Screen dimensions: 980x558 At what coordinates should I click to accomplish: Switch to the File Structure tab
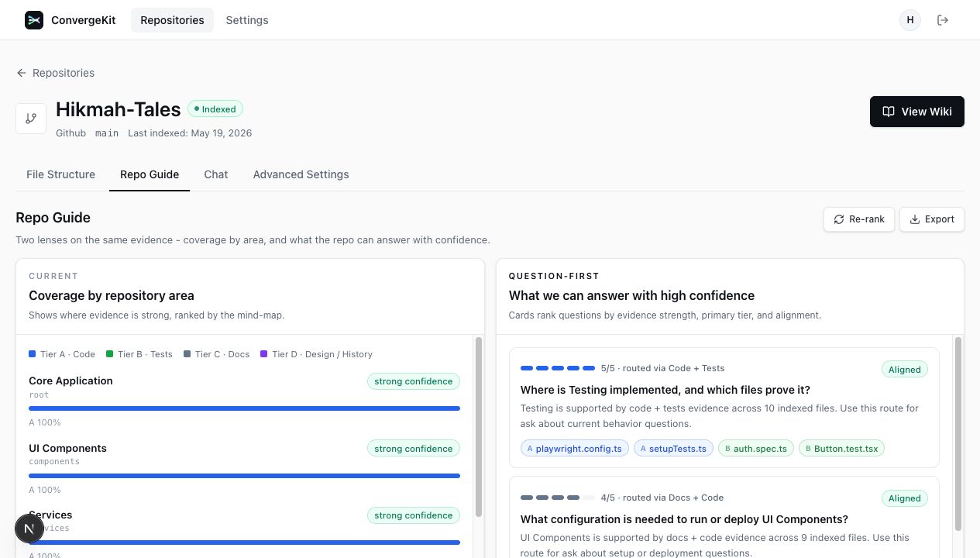(60, 174)
